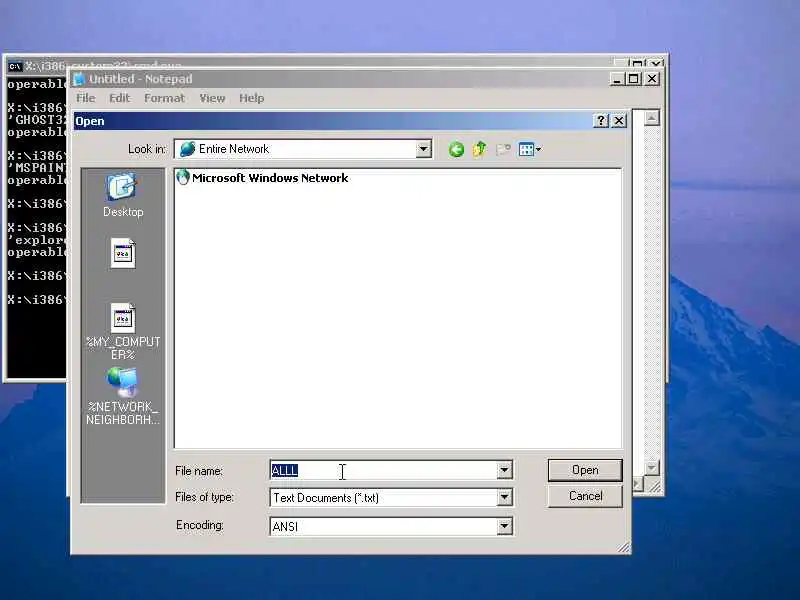The width and height of the screenshot is (800, 600).
Task: Select the unlabeled document icon below Desktop
Action: pyautogui.click(x=123, y=254)
